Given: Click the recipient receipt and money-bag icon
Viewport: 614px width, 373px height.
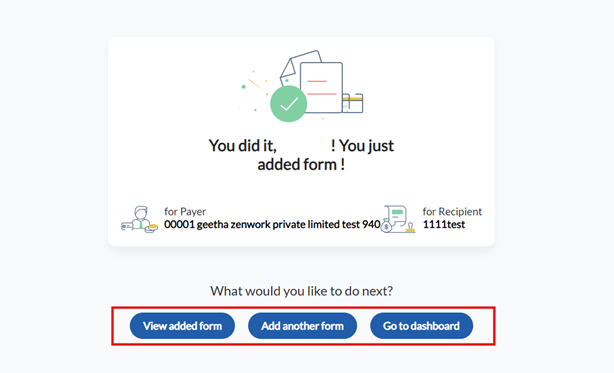Looking at the screenshot, I should click(x=398, y=219).
